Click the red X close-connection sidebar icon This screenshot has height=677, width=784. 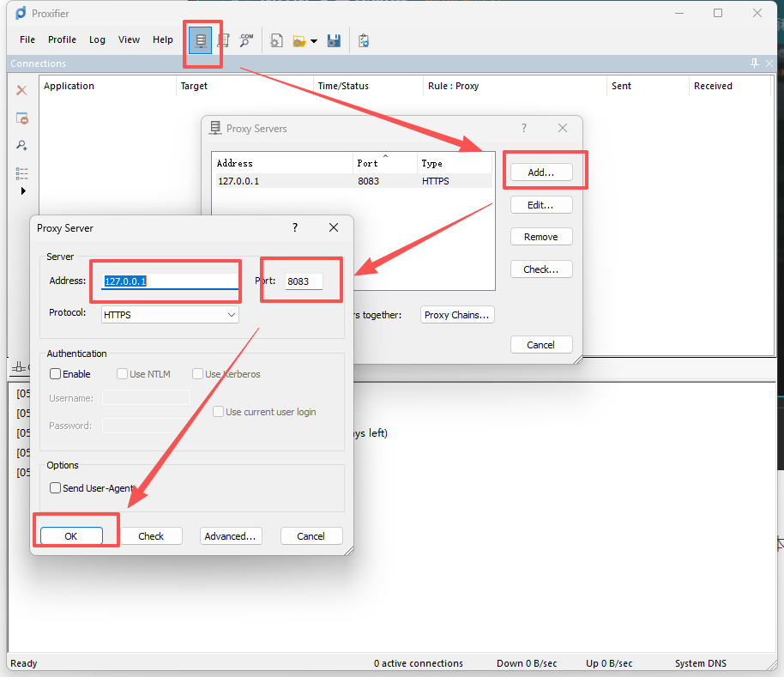pos(21,90)
